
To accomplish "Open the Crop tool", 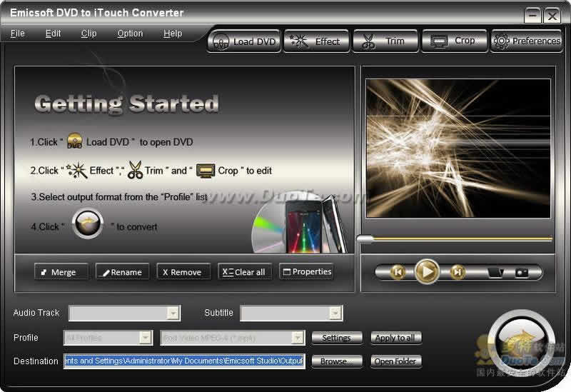I will point(454,41).
